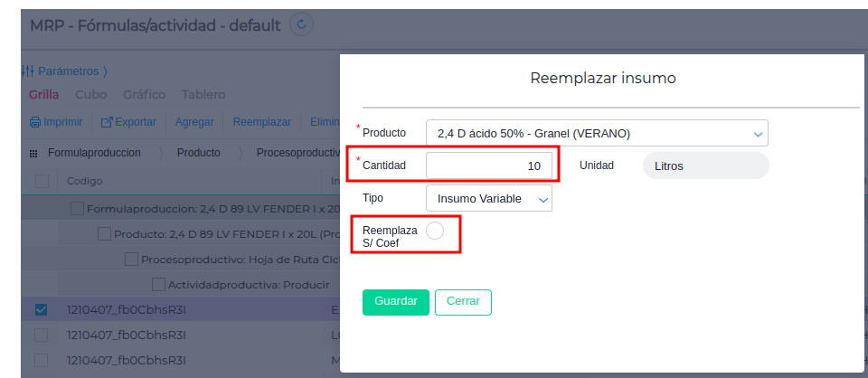Click the Guardar button
Image resolution: width=868 pixels, height=378 pixels.
(396, 302)
